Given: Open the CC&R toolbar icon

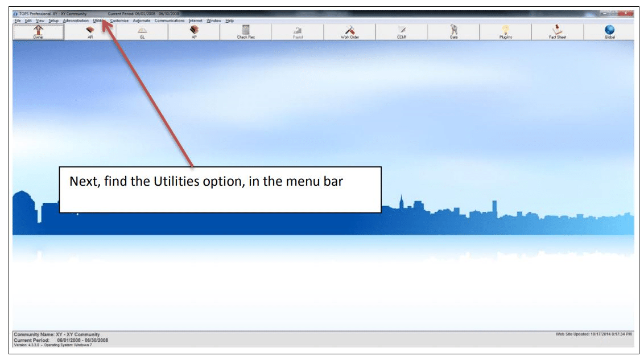Looking at the screenshot, I should click(x=402, y=32).
